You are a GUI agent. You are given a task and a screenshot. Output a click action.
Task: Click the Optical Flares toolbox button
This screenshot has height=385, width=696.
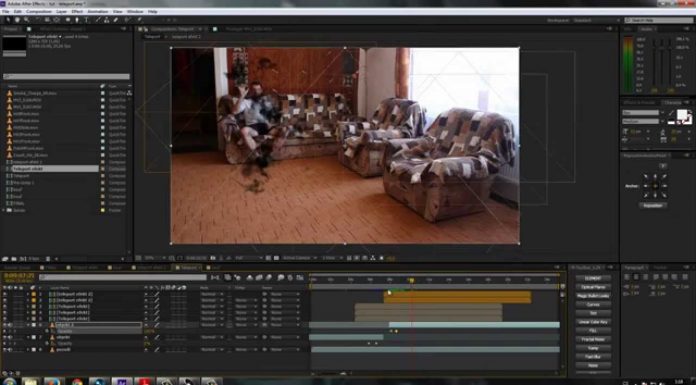click(593, 287)
